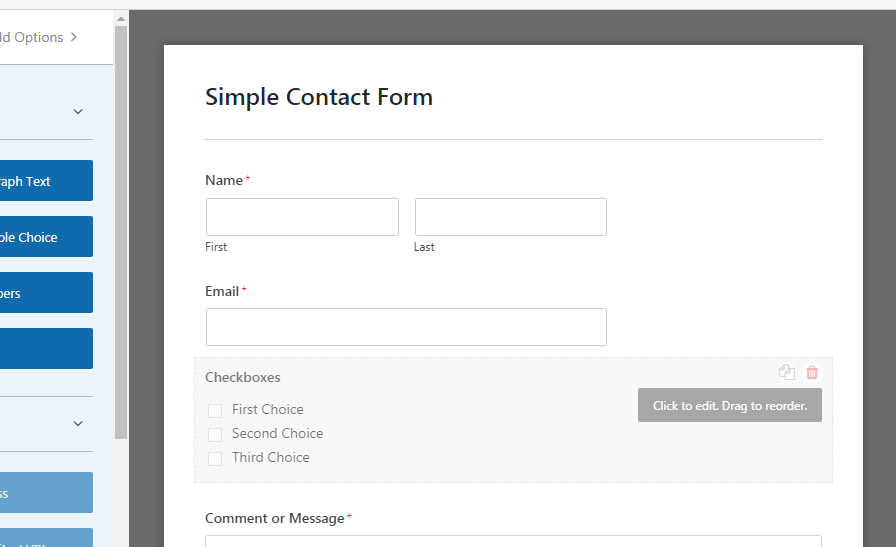Collapse the upper field group chevron
The height and width of the screenshot is (547, 896).
(78, 111)
